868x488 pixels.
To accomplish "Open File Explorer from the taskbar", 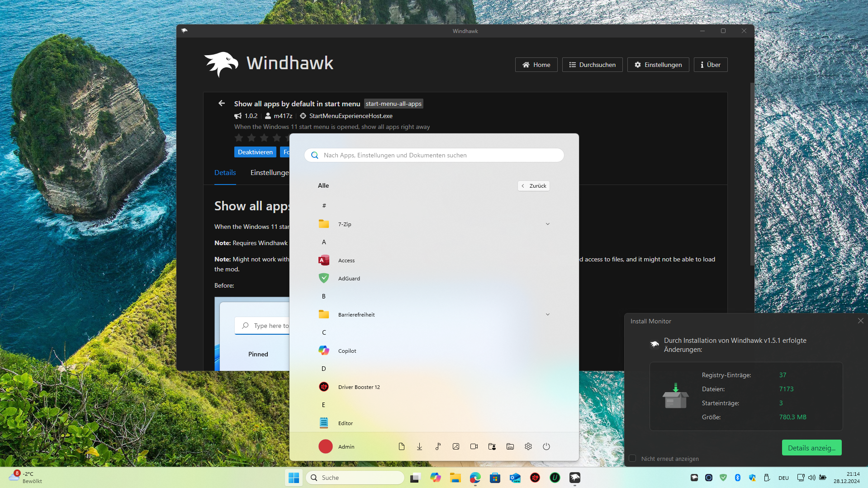I will coord(455,478).
